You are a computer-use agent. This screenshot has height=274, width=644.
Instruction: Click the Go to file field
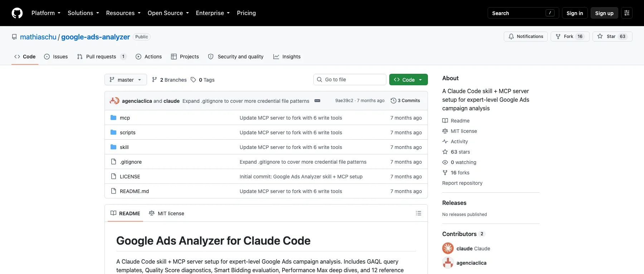(350, 80)
